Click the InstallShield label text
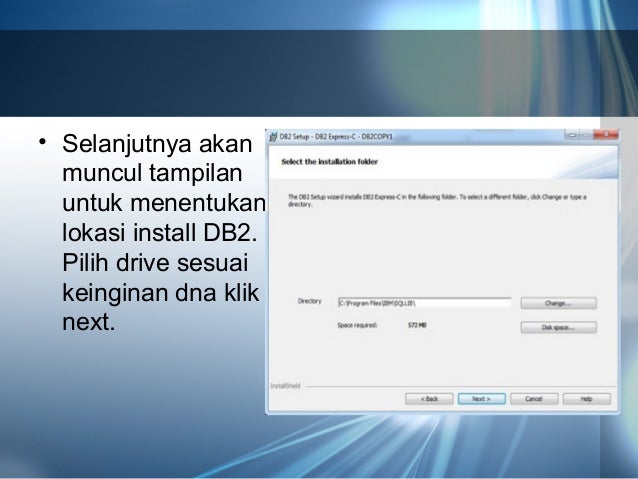 click(x=286, y=386)
